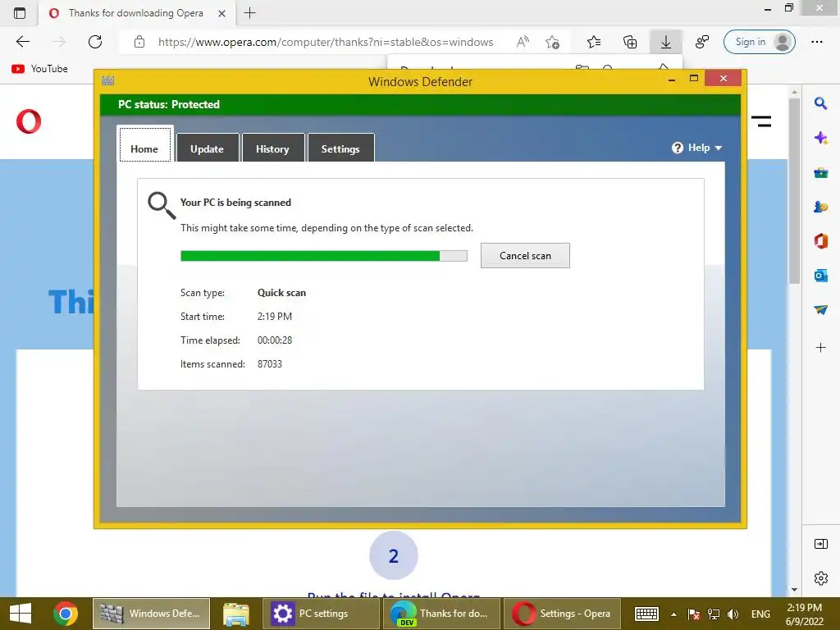
Task: Click the Edge sidebar search icon
Action: (x=820, y=103)
